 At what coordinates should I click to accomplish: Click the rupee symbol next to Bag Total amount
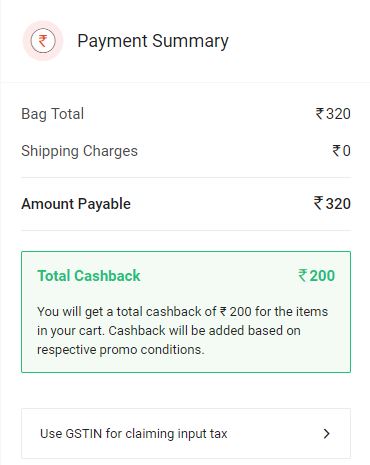320,114
